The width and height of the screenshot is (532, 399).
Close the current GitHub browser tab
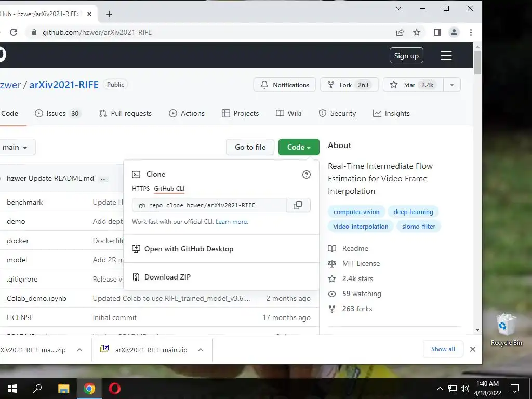click(89, 14)
